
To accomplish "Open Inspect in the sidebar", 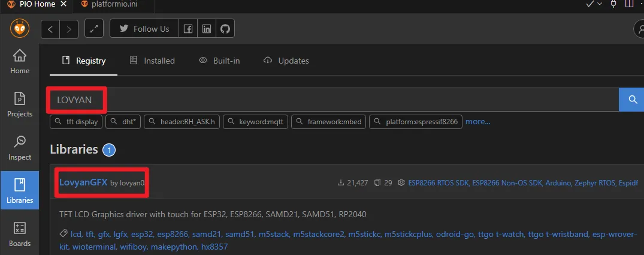I will 20,148.
